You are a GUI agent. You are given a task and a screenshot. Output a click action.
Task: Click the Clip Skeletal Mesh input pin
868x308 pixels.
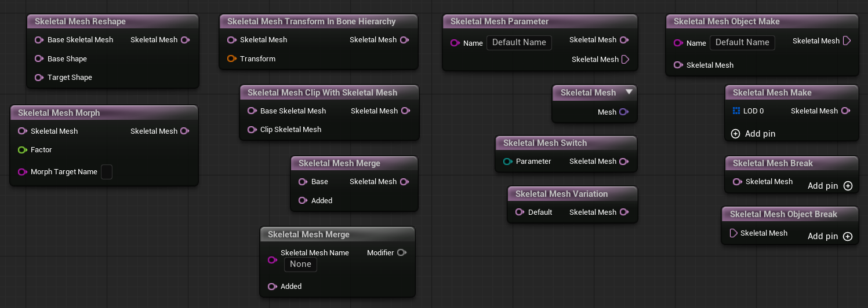pyautogui.click(x=252, y=130)
